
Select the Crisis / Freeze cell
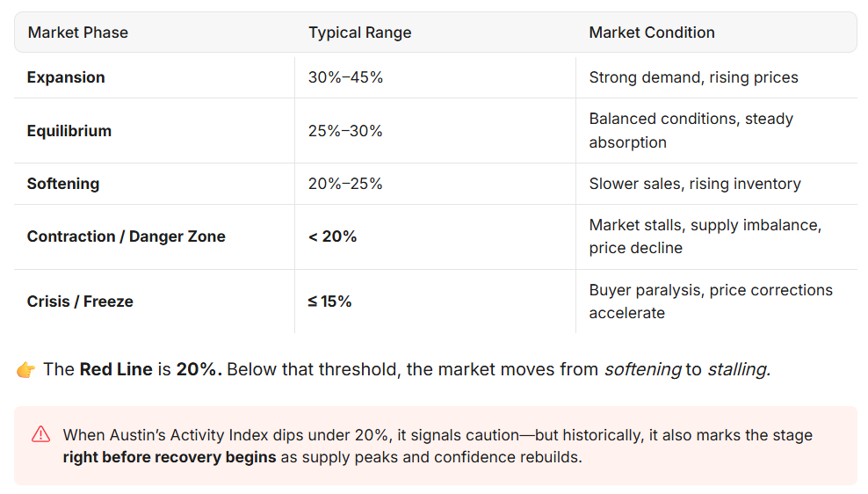[x=80, y=301]
